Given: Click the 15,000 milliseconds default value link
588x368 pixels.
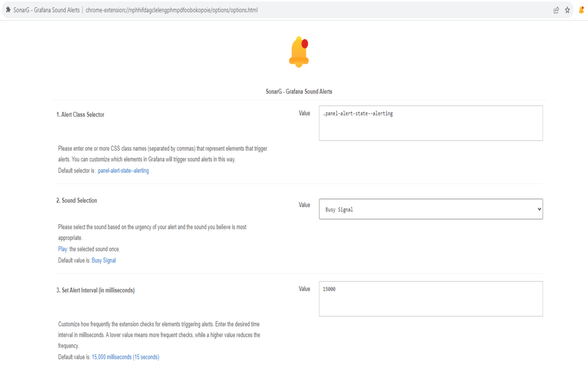Looking at the screenshot, I should click(125, 357).
